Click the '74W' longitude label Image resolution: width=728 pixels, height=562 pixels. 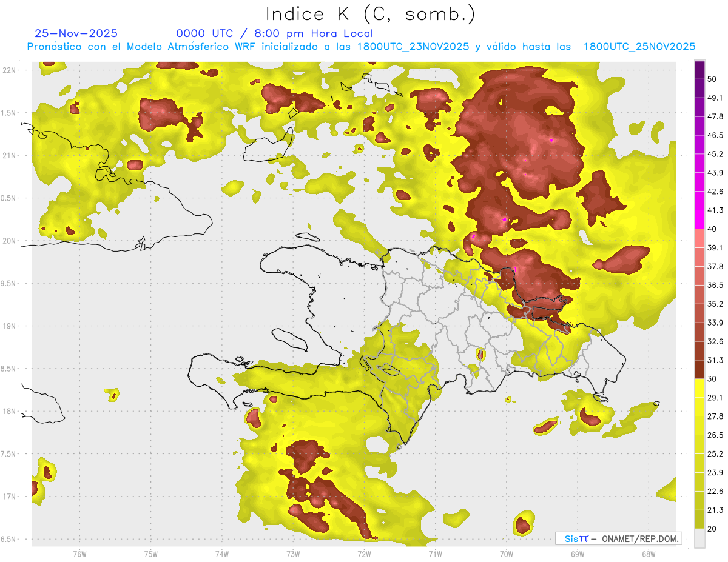pyautogui.click(x=222, y=554)
